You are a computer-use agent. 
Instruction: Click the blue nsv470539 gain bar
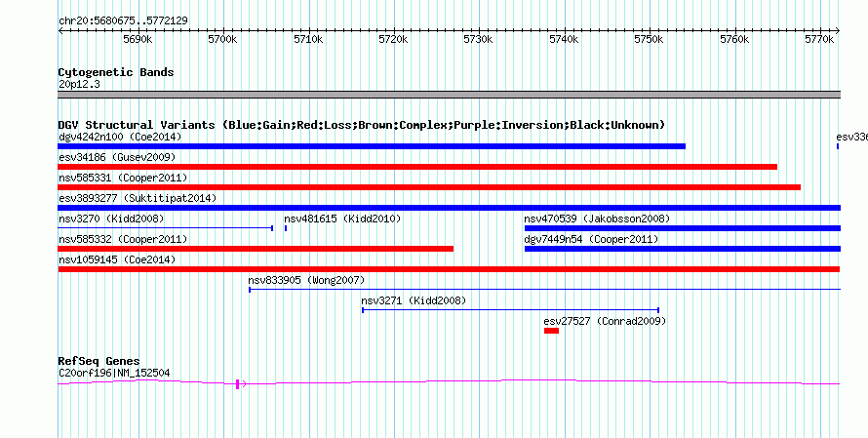[682, 228]
